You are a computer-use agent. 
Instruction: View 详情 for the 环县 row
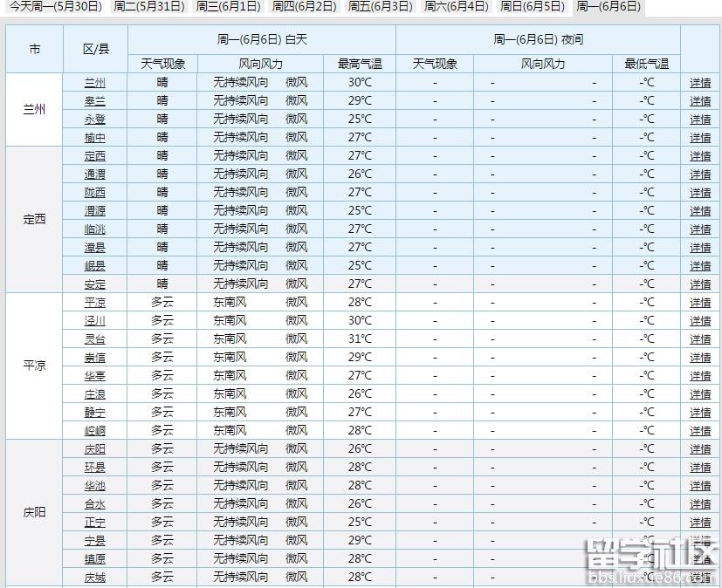pyautogui.click(x=700, y=468)
